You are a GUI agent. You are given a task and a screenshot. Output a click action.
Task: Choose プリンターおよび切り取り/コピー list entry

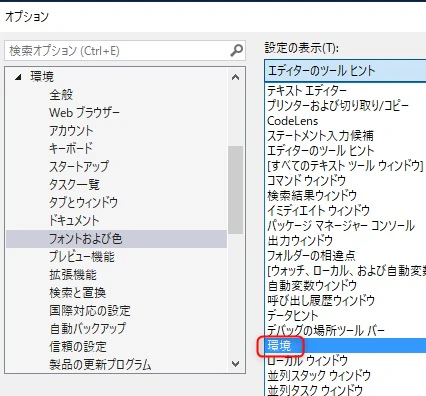[x=346, y=105]
